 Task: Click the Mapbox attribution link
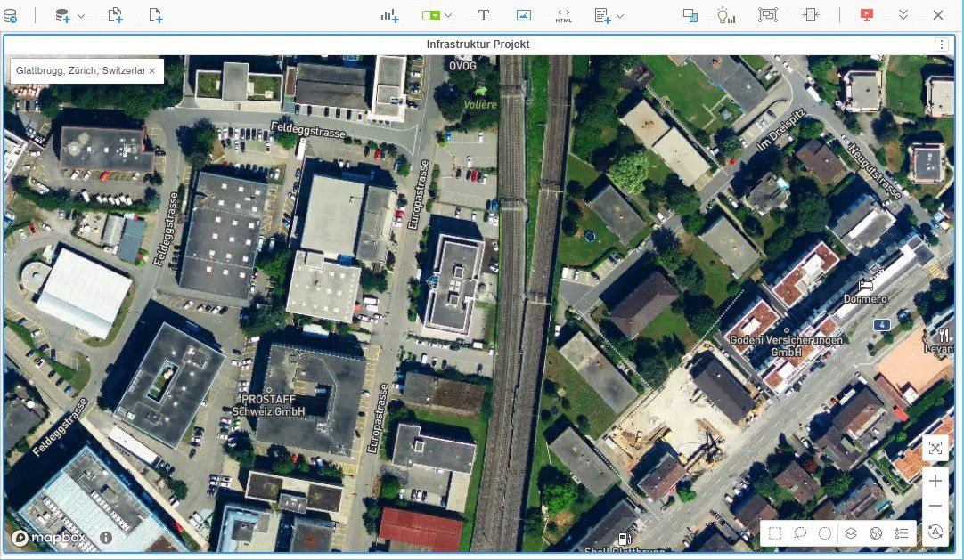(x=48, y=538)
